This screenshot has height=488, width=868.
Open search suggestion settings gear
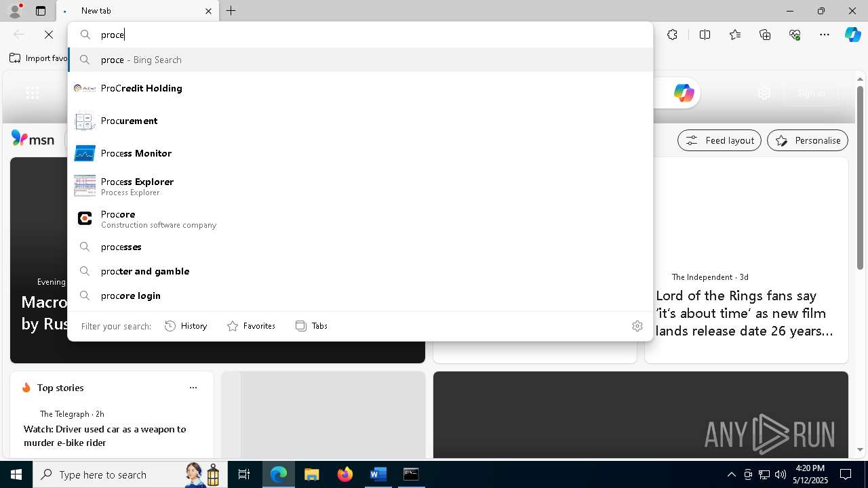point(637,326)
